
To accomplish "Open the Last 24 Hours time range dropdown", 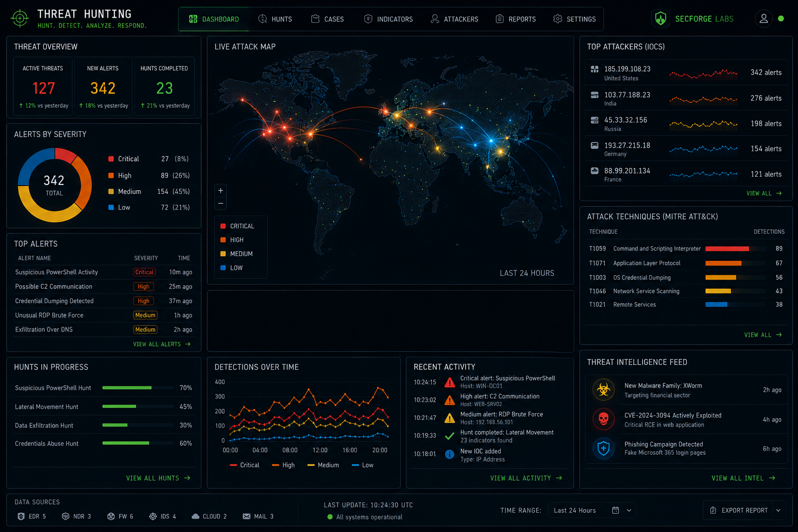I will [592, 510].
